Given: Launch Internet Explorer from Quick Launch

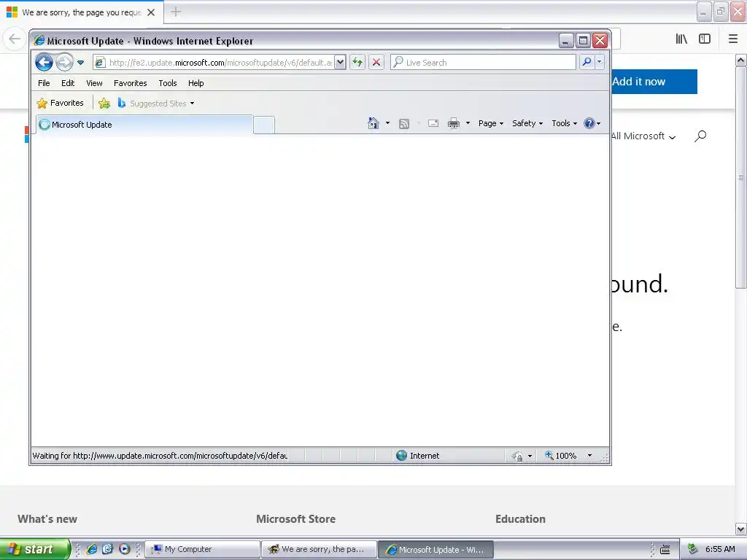Looking at the screenshot, I should [x=92, y=549].
